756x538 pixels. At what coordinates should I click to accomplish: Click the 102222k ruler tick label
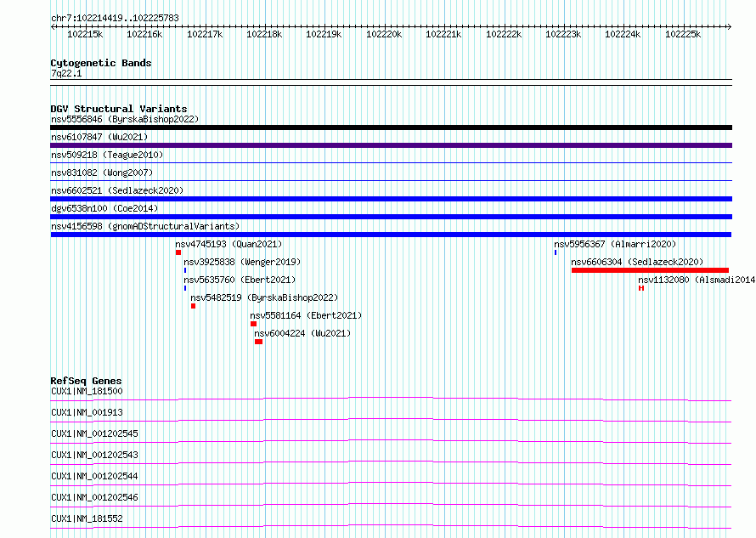tap(504, 34)
